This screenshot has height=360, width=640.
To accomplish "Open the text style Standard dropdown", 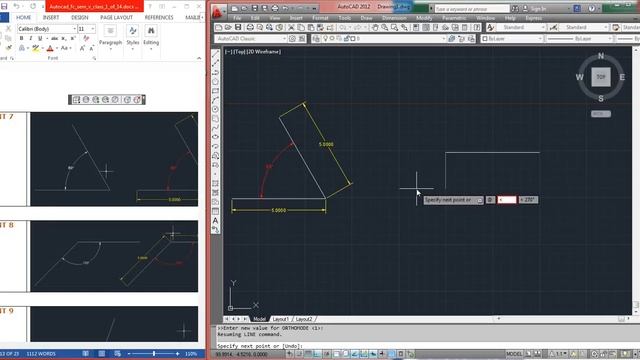I will pyautogui.click(x=521, y=27).
